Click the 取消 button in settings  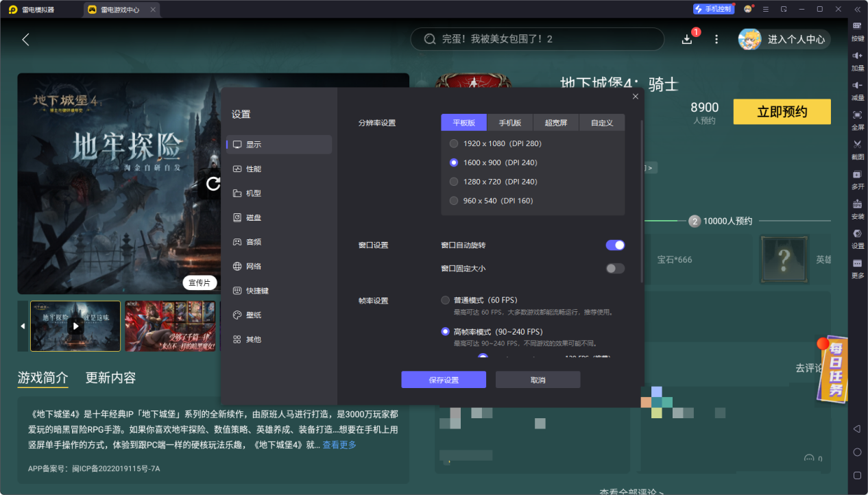tap(538, 380)
